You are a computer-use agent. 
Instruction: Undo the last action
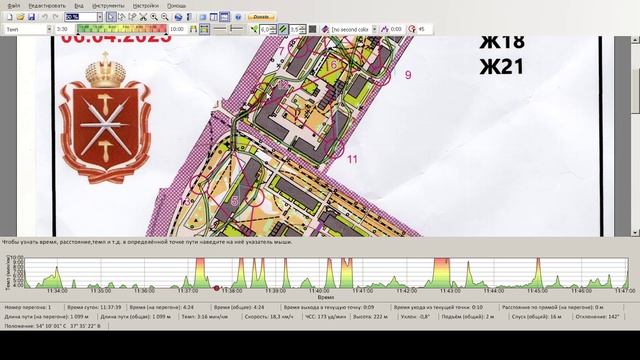coord(44,17)
